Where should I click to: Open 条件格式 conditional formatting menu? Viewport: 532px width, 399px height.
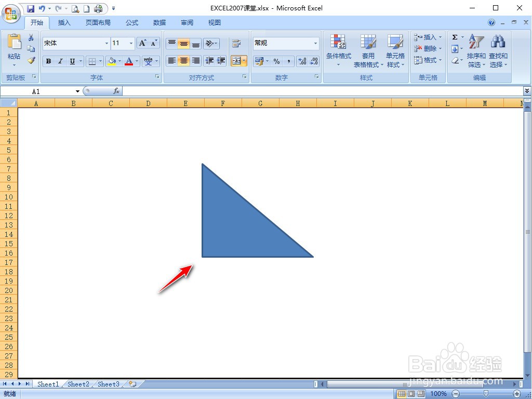338,51
